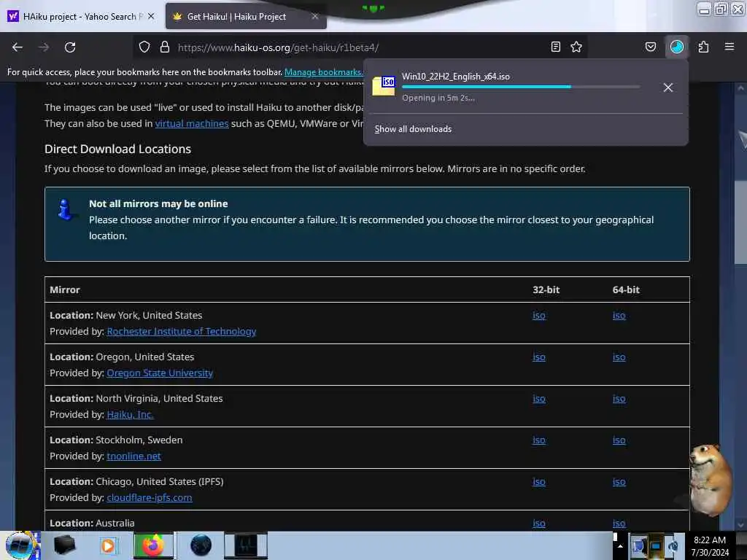Show hidden system tray icons arrow
This screenshot has width=747, height=560.
620,545
